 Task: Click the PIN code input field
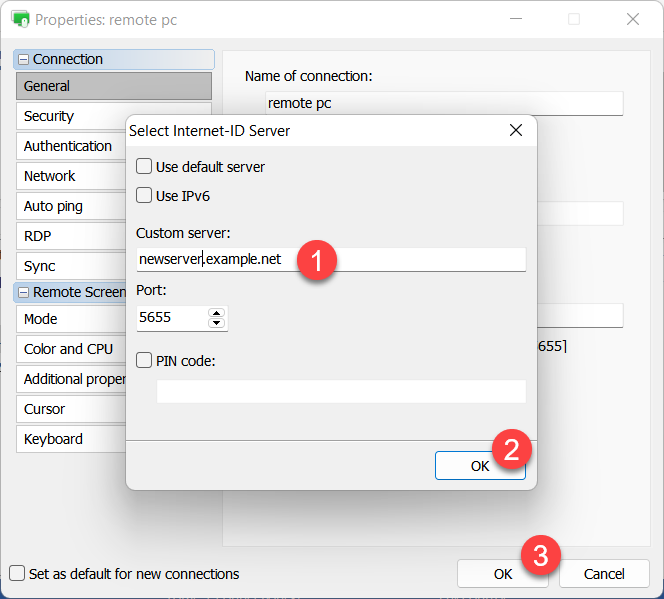(x=340, y=391)
